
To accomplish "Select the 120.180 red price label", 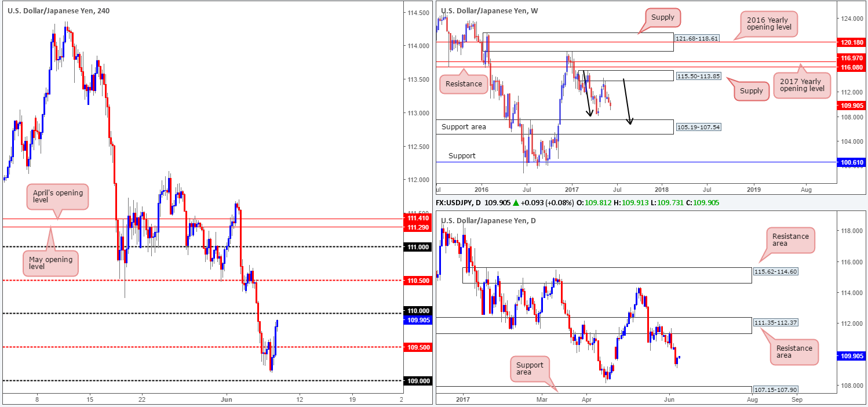I will tap(853, 42).
